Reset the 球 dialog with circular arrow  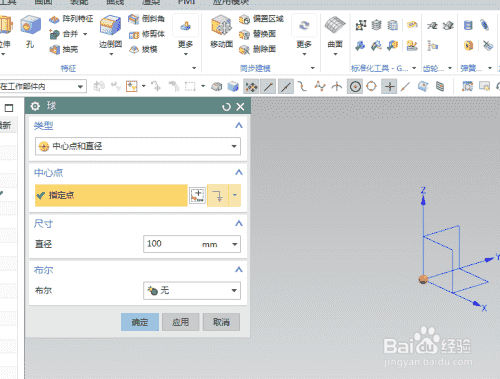tap(226, 107)
